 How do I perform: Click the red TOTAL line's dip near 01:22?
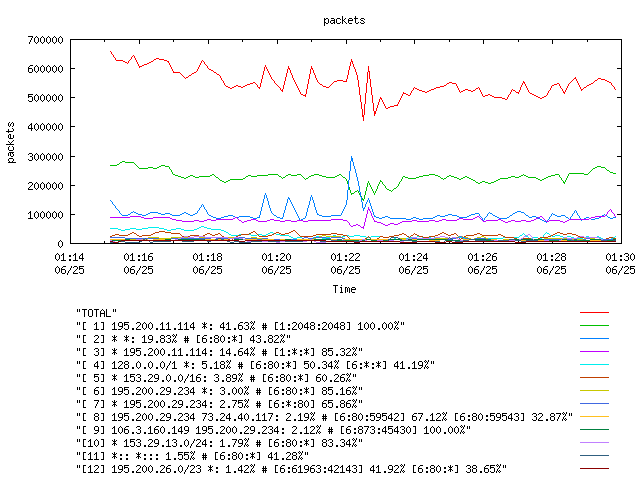tap(363, 119)
